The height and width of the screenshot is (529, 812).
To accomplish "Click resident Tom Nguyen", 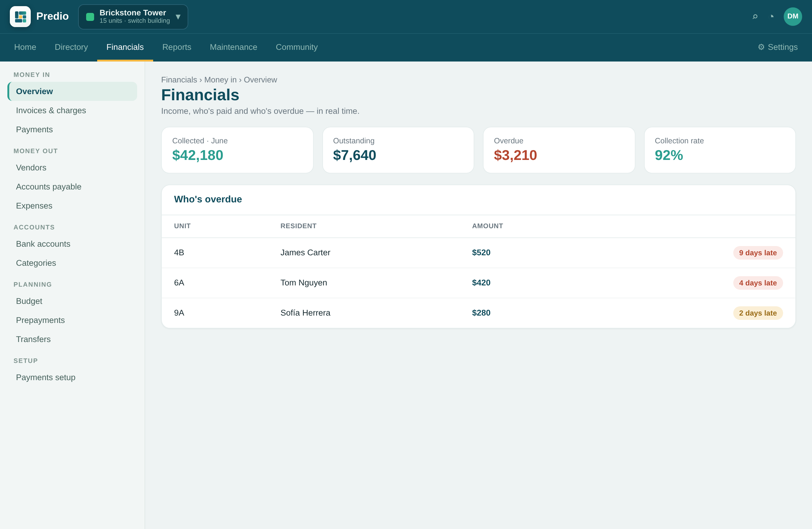I will 304,283.
